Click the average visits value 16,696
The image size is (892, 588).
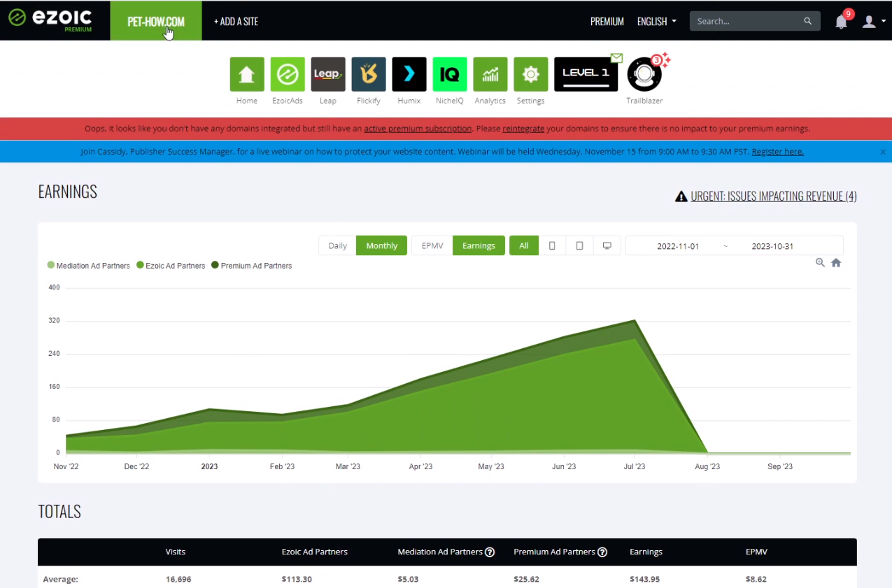pos(178,580)
